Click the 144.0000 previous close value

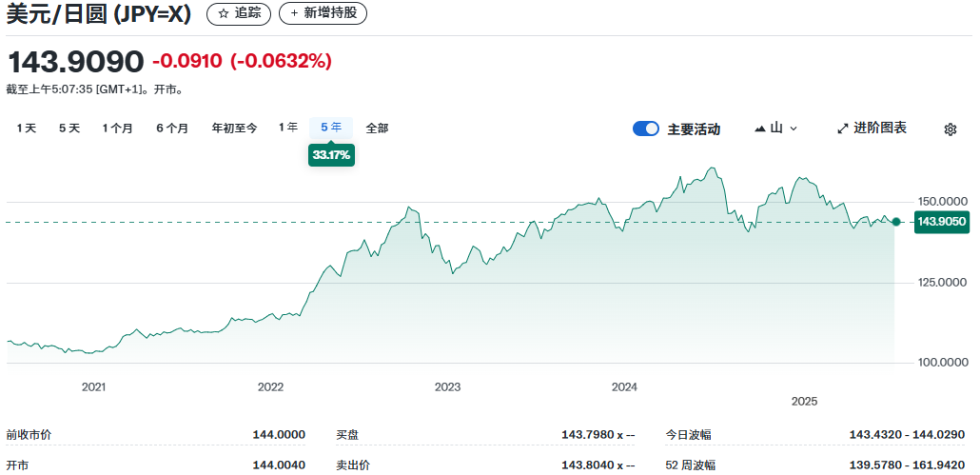(x=279, y=435)
